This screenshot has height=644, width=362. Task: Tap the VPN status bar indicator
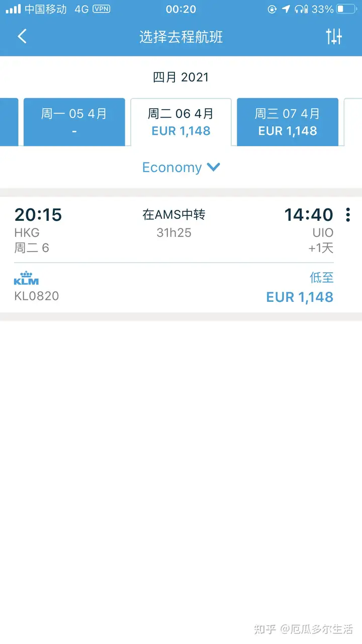point(101,9)
